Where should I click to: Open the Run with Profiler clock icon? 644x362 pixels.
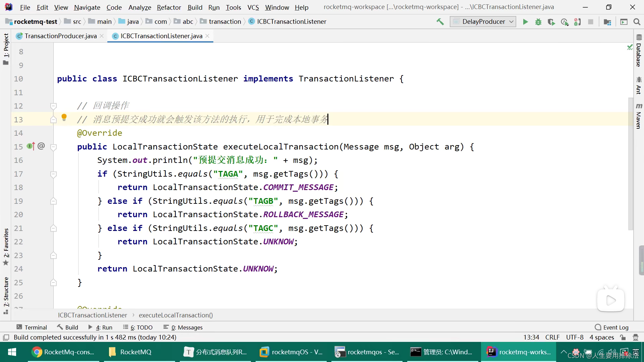coord(565,22)
